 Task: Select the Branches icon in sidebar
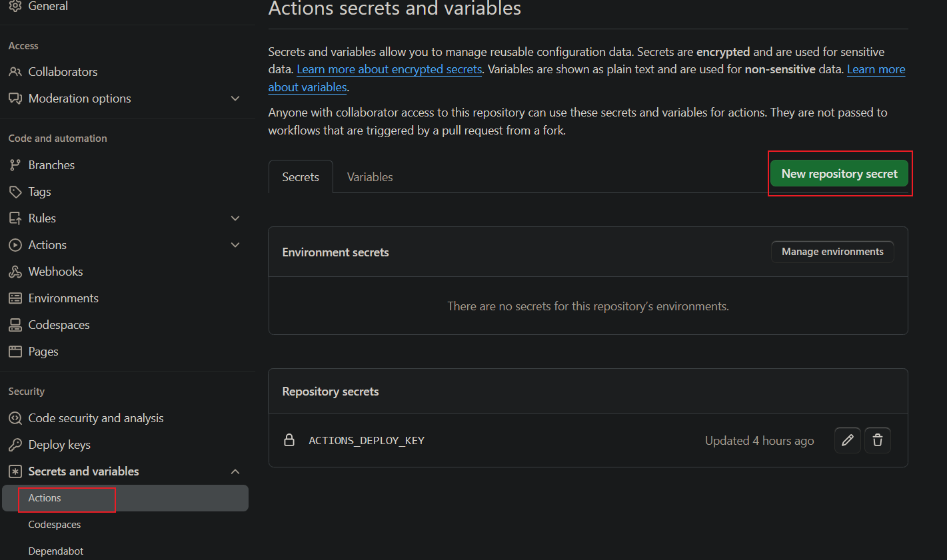[15, 164]
